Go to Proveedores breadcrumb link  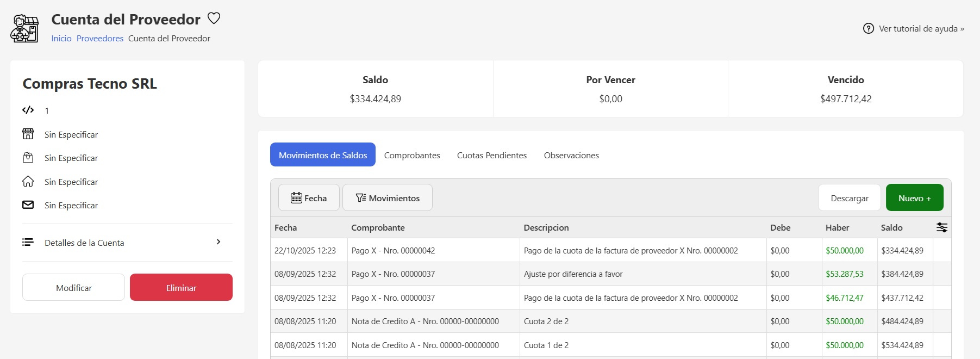coord(100,38)
